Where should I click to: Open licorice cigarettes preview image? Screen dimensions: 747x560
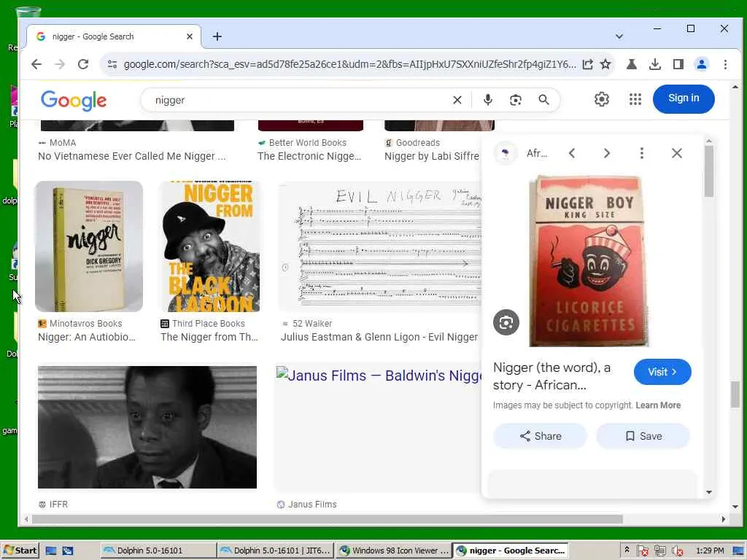[589, 260]
